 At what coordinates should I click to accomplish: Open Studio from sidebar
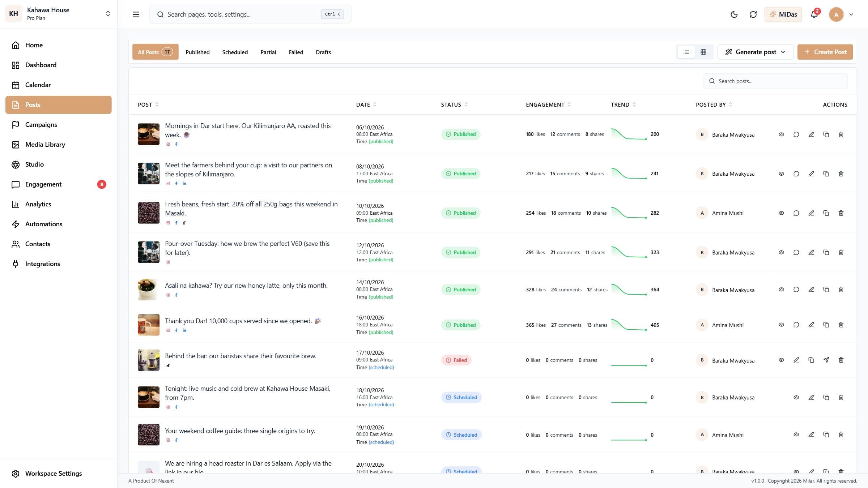[x=58, y=164]
